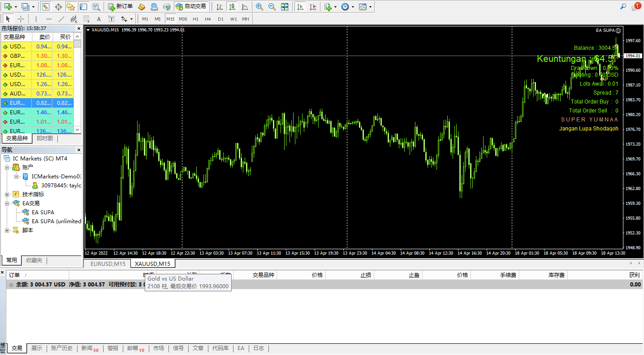Toggle the chart auto scroll button

(300, 7)
